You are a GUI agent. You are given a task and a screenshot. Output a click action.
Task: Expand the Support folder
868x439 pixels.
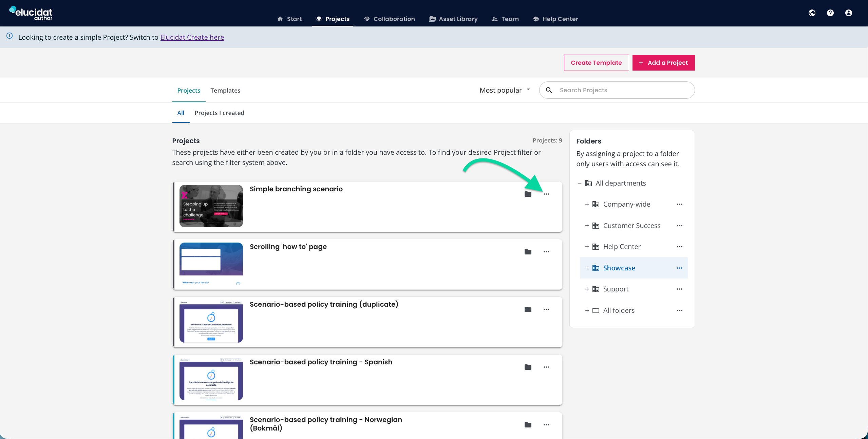pos(587,289)
